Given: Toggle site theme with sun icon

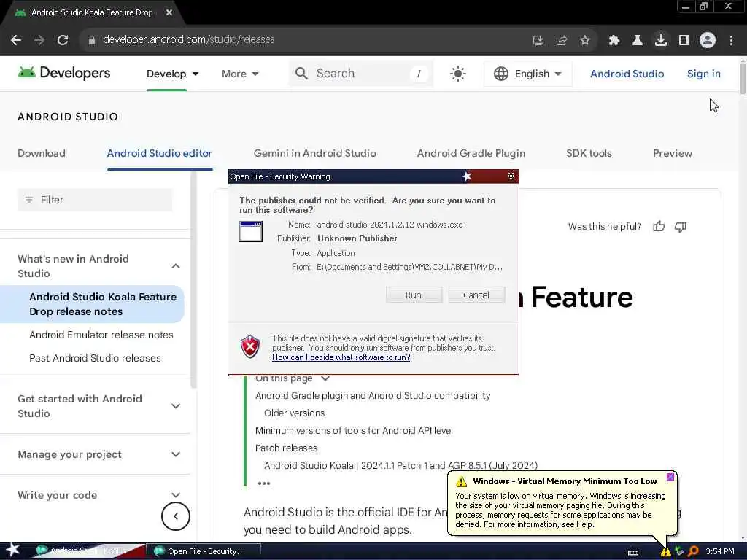Looking at the screenshot, I should click(x=458, y=74).
